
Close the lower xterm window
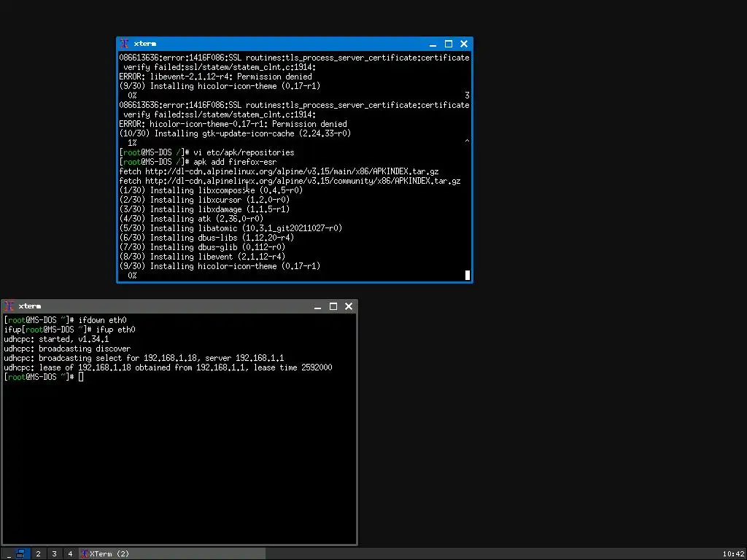point(349,306)
